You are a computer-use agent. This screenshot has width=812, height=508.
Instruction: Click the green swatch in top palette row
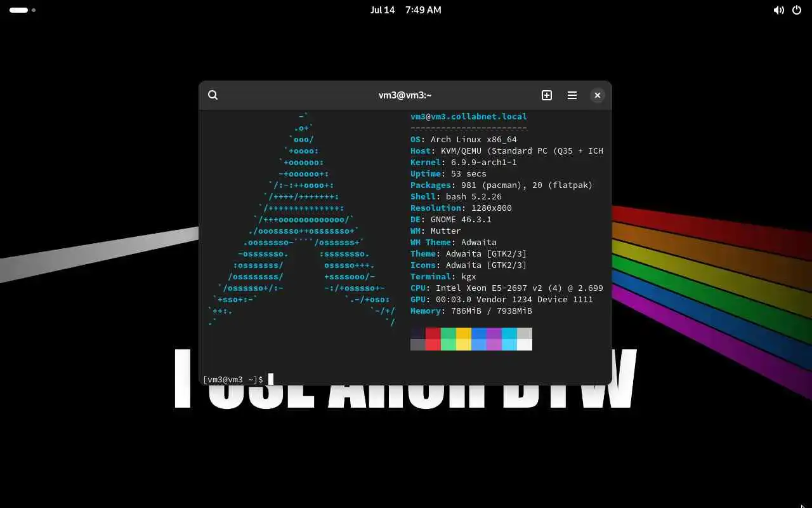pos(449,333)
